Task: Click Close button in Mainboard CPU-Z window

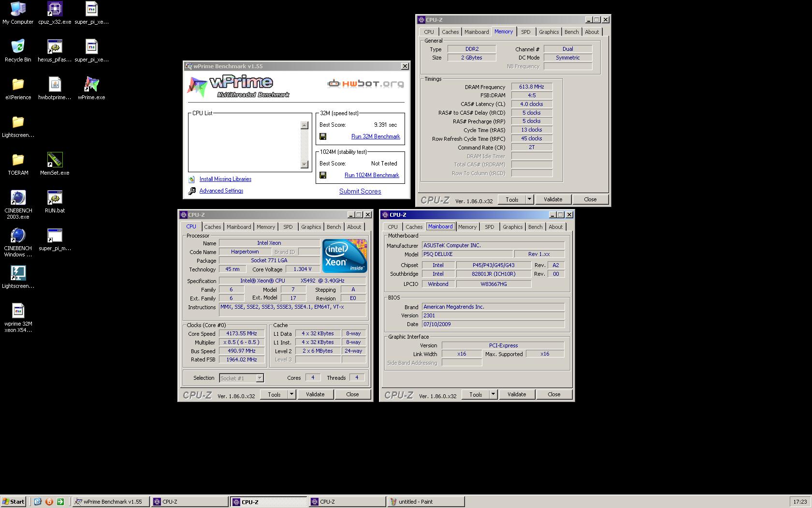Action: coord(554,394)
